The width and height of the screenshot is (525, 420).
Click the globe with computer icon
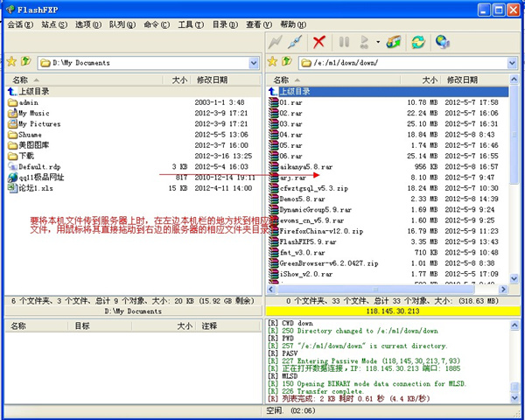coord(443,42)
